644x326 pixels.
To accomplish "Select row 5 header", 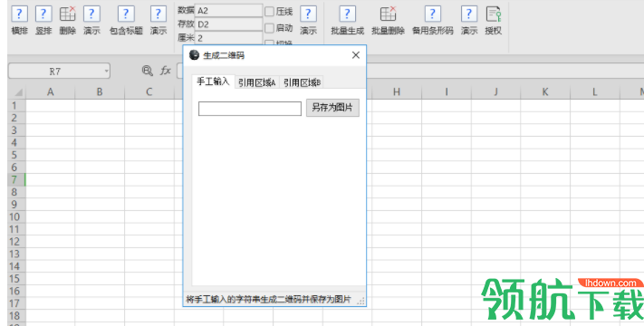I will [16, 155].
